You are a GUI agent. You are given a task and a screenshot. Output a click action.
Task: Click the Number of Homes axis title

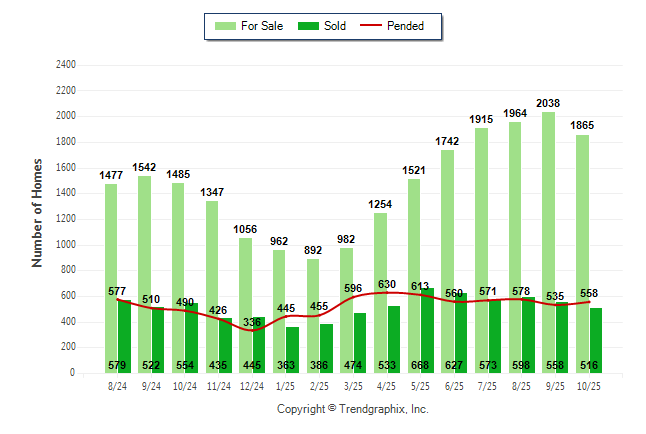(x=38, y=212)
